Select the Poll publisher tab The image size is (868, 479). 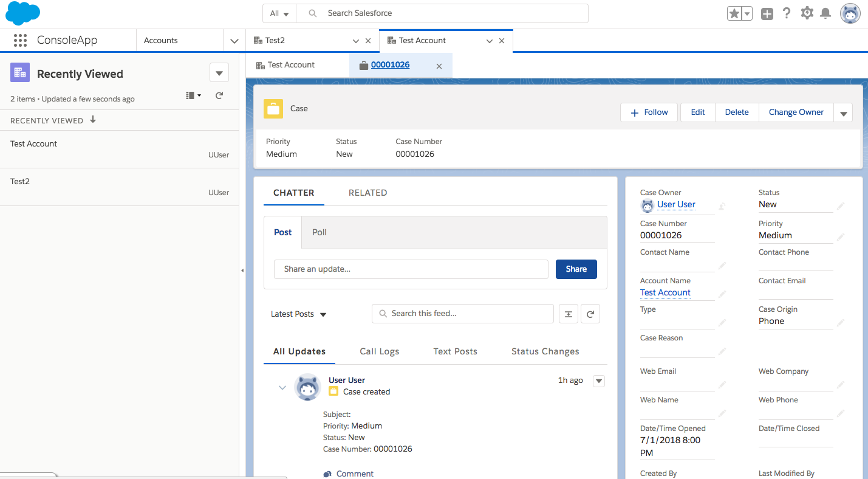[320, 232]
